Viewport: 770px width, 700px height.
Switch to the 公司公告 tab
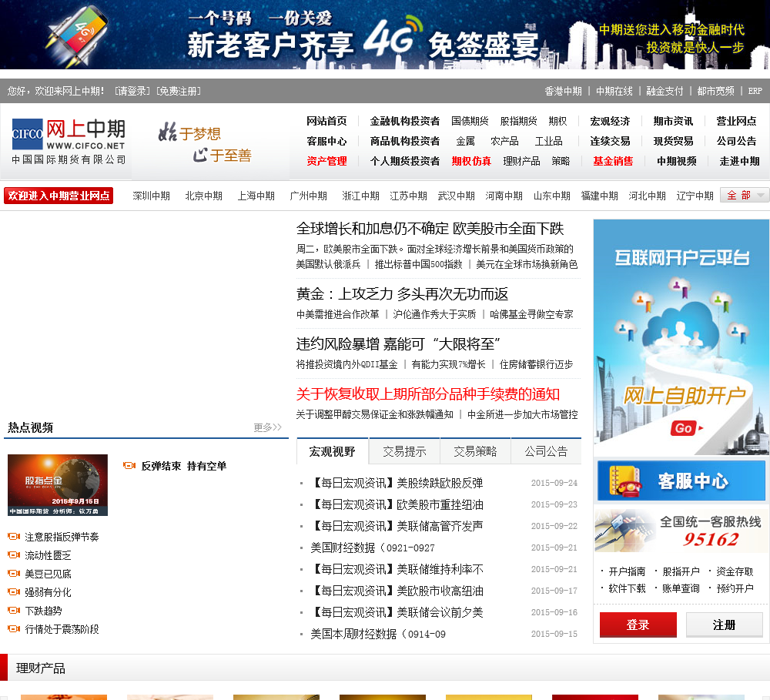(x=546, y=451)
